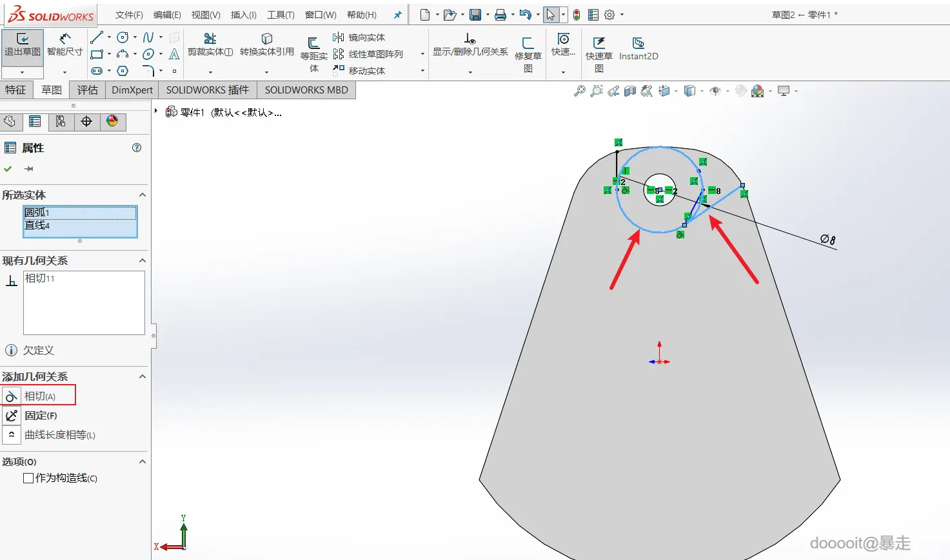
Task: Click the green checkmark to confirm
Action: click(x=8, y=169)
